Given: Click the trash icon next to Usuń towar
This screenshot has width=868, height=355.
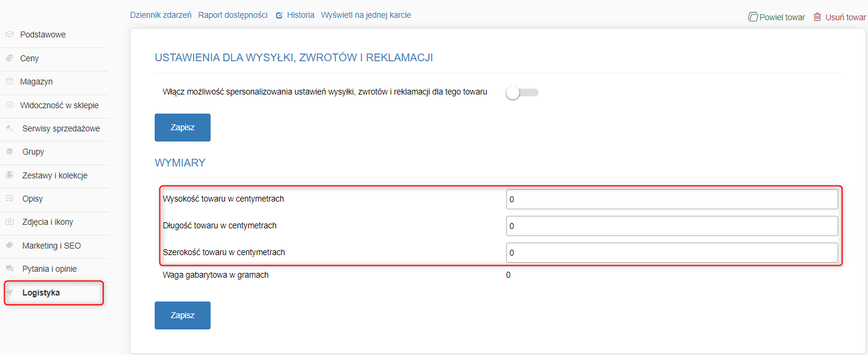Looking at the screenshot, I should click(x=817, y=17).
